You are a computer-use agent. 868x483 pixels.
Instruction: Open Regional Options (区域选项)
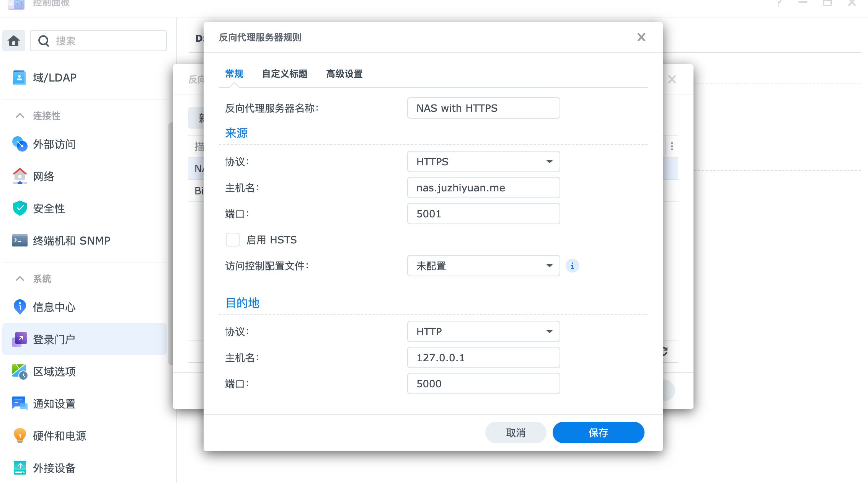(x=54, y=372)
